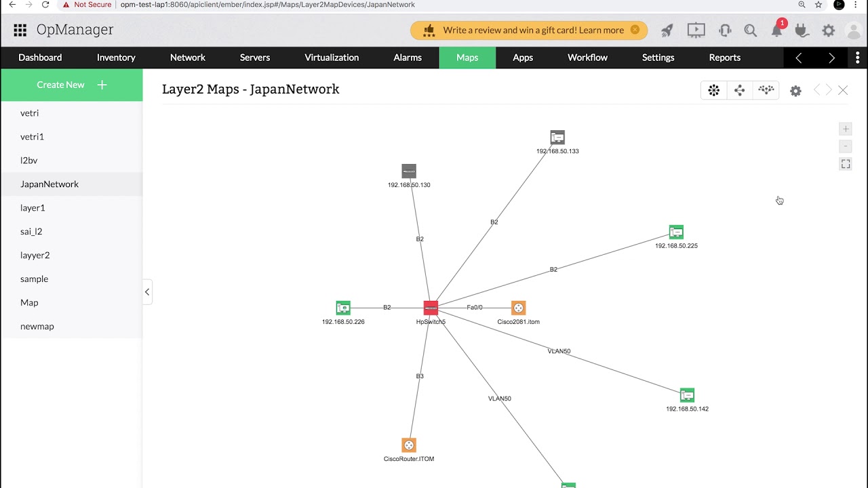The image size is (868, 488).
Task: Select the CiscoRouter.ITOM node
Action: [x=409, y=445]
